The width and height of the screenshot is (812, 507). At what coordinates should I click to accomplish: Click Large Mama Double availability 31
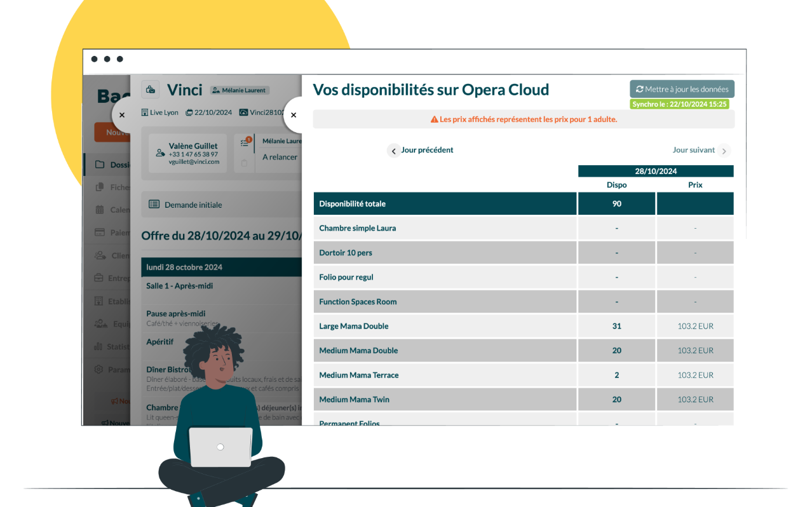click(616, 326)
